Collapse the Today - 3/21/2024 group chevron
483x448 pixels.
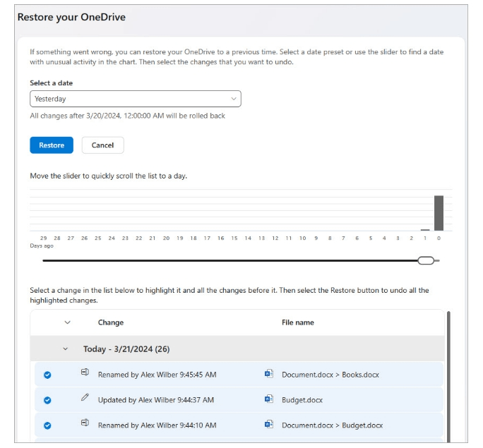[x=65, y=349]
